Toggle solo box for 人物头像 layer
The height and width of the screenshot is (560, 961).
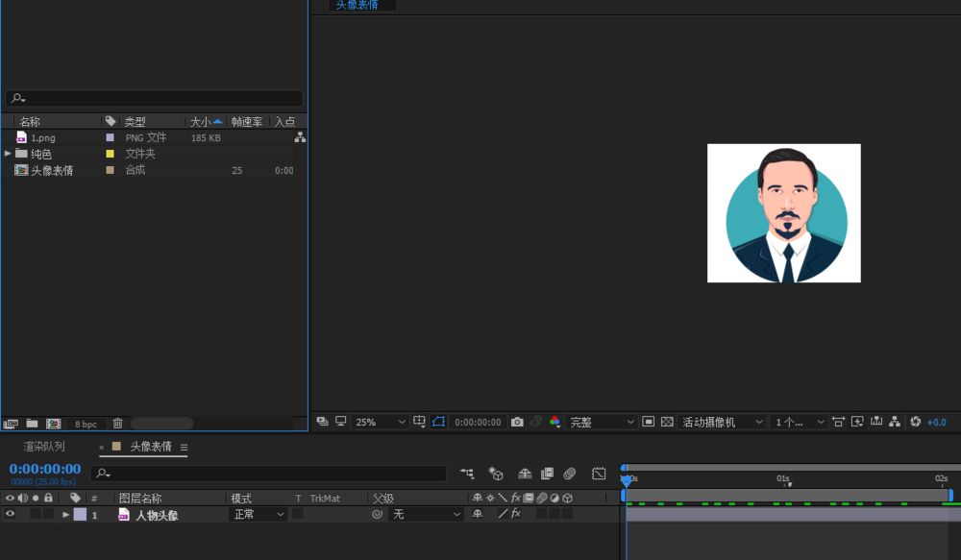(35, 514)
